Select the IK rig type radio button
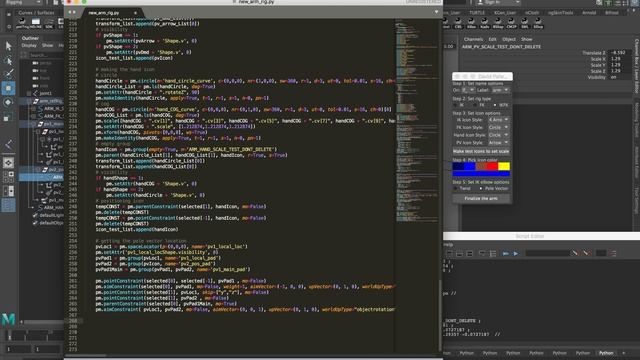The image size is (640, 360). pos(456,105)
